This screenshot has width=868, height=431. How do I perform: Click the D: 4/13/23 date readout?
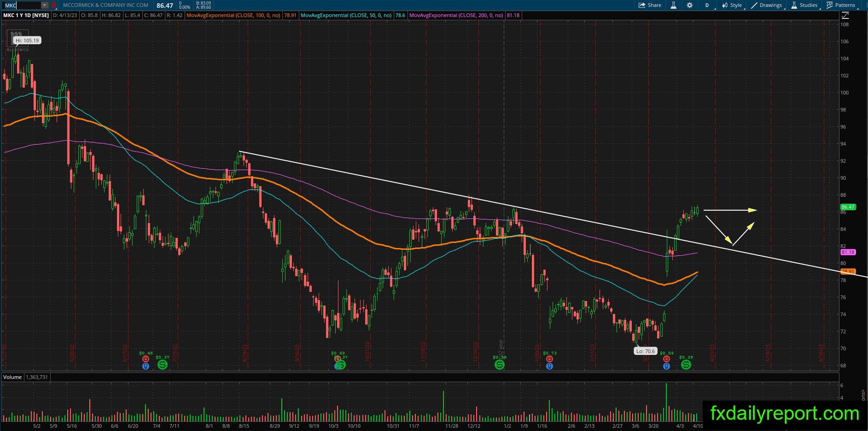(65, 15)
